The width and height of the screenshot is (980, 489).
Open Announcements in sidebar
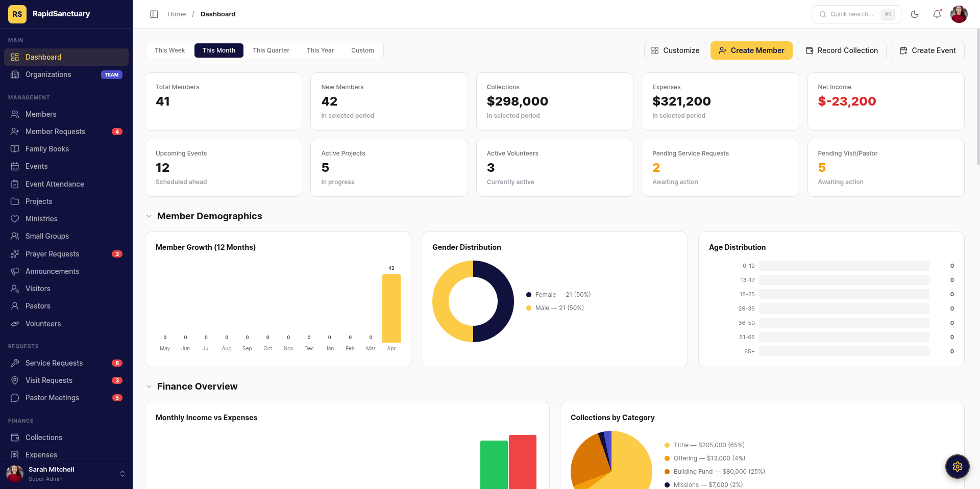pyautogui.click(x=66, y=271)
